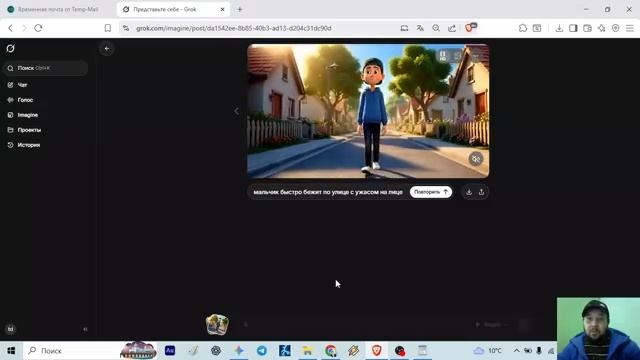Viewport: 640px width, 360px height.
Task: Open the browser downloads icon
Action: (x=559, y=28)
